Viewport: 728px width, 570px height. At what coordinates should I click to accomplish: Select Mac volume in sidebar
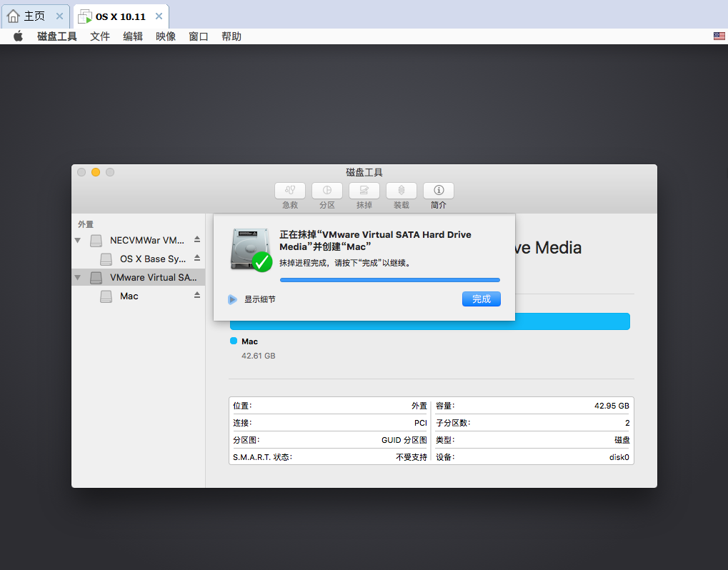click(x=139, y=296)
